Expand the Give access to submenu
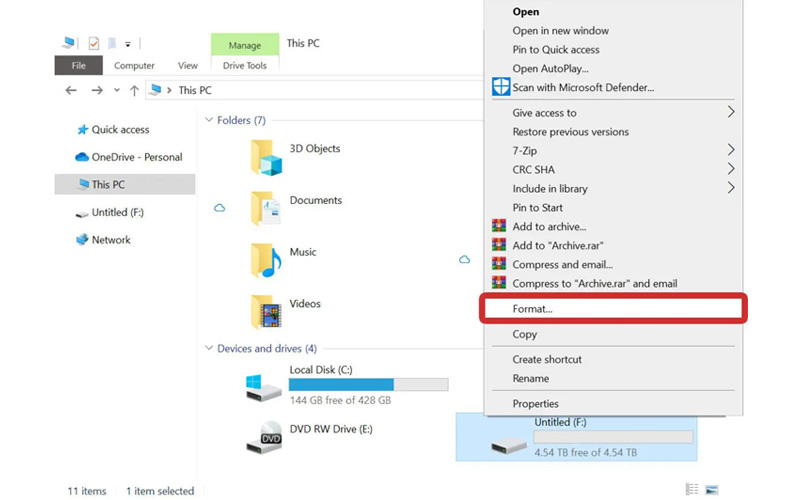Image resolution: width=800 pixels, height=500 pixels. click(731, 113)
